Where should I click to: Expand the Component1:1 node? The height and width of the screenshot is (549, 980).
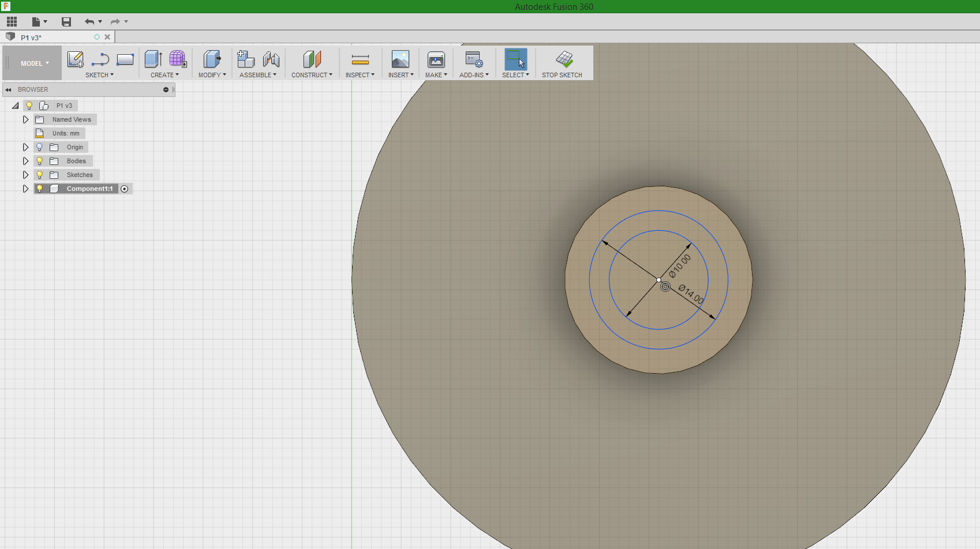[25, 189]
